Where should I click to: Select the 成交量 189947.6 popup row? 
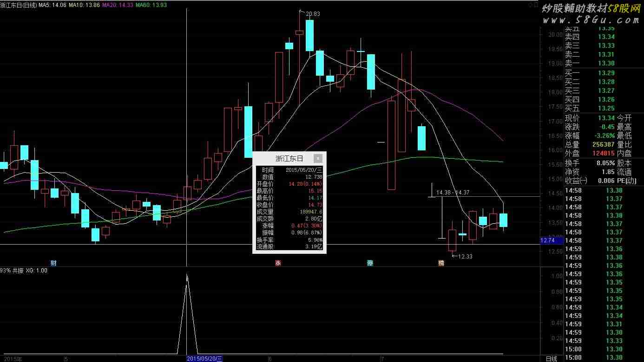point(289,212)
